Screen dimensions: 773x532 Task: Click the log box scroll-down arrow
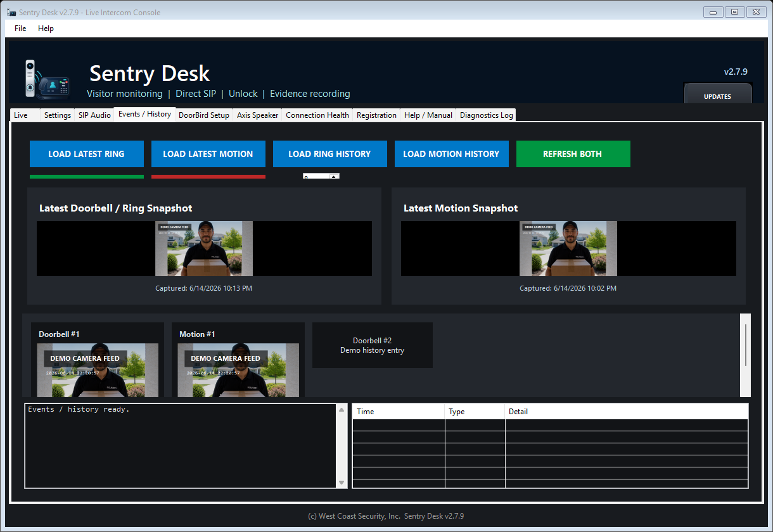click(342, 483)
